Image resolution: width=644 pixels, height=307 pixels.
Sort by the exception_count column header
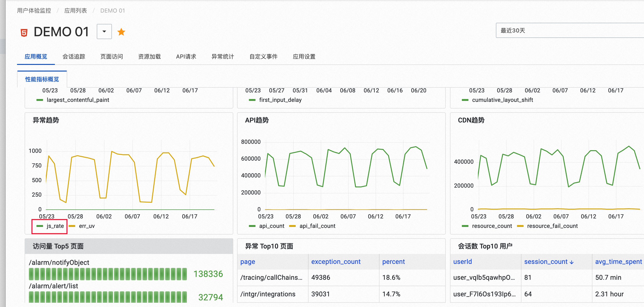[x=336, y=262]
